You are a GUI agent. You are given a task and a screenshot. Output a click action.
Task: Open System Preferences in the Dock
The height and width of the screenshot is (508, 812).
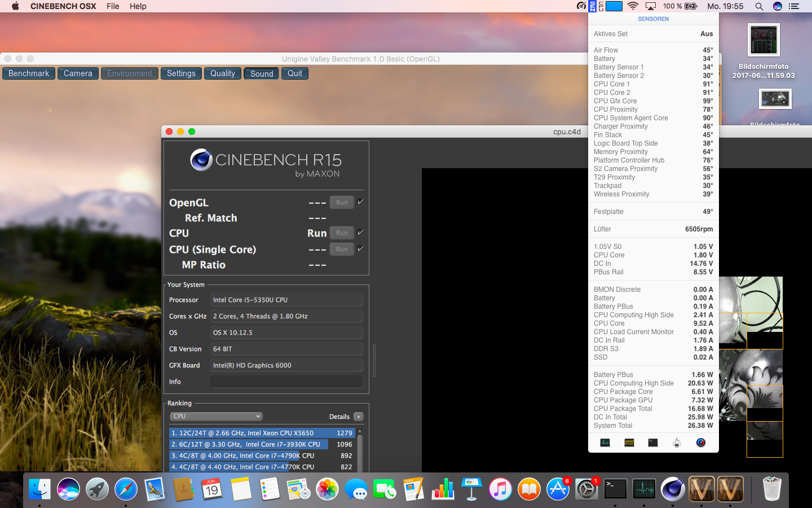point(586,489)
